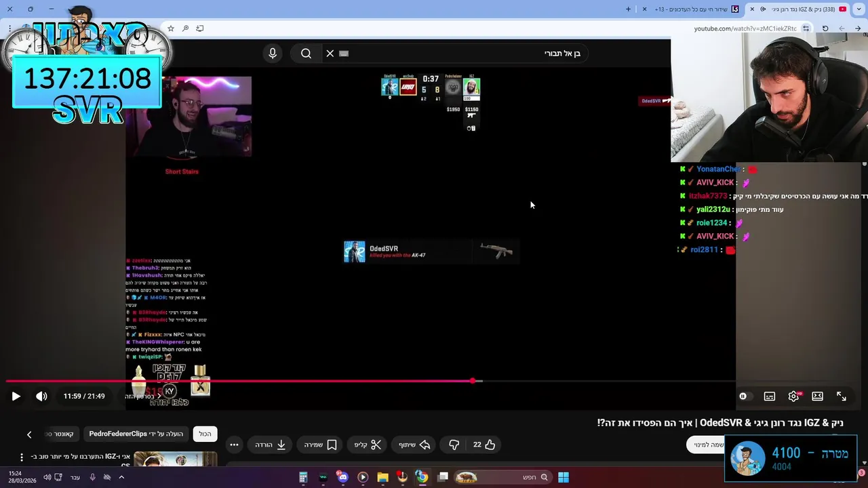Image resolution: width=868 pixels, height=488 pixels.
Task: Open File Explorer from the taskbar
Action: coord(382,477)
